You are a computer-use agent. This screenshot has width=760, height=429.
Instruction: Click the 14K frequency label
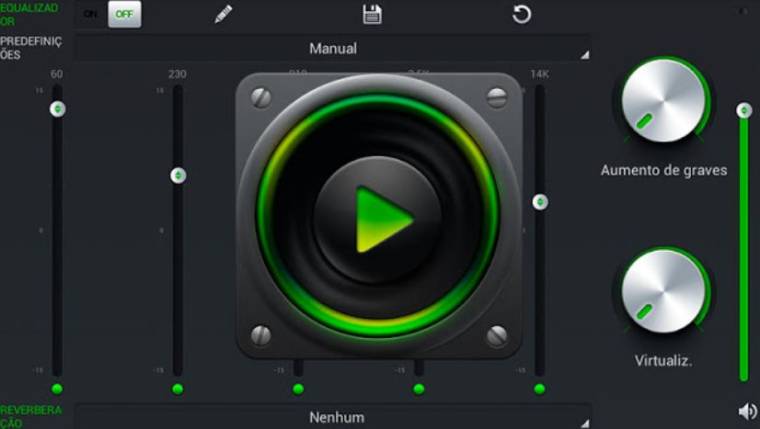[540, 74]
